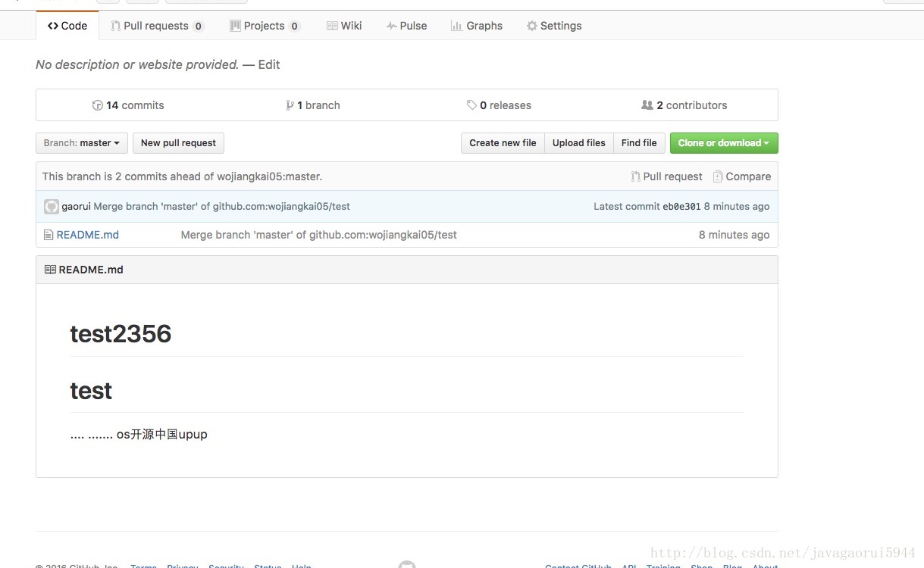Click the Pull requests count badge 0
The height and width of the screenshot is (568, 924).
[x=199, y=27]
